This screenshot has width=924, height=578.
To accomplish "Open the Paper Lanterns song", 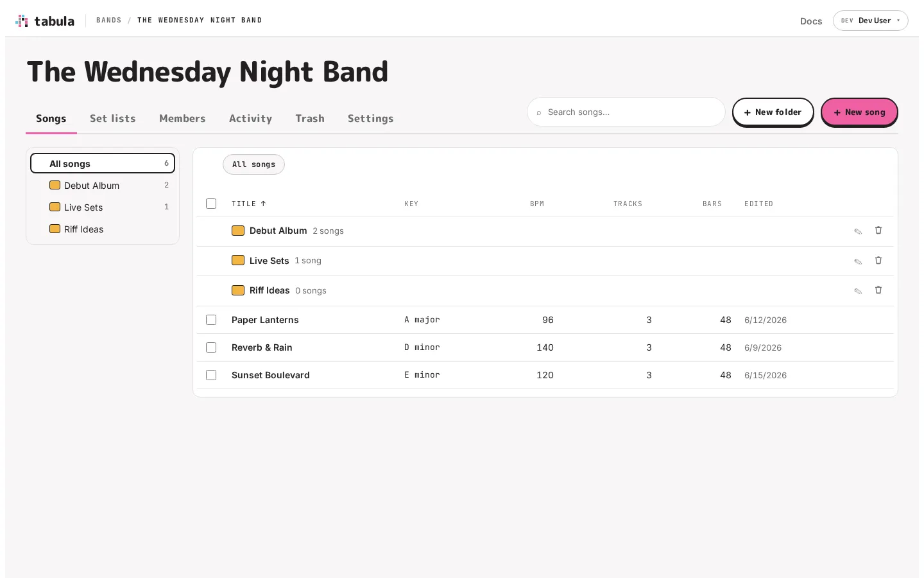I will tap(265, 320).
